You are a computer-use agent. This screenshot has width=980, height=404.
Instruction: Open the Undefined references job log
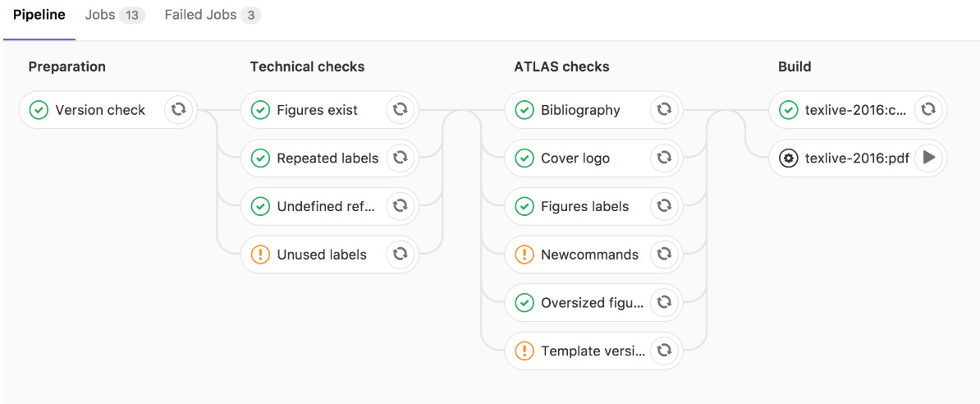click(314, 206)
